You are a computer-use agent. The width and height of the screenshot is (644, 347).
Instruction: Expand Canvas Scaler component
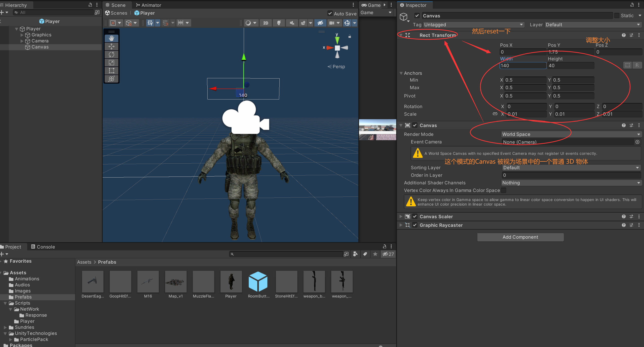401,216
